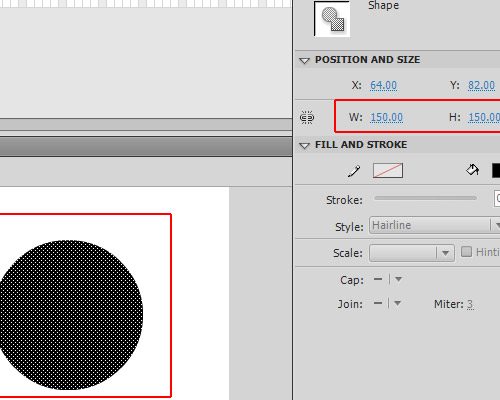
Task: Open the Join style dropdown arrow
Action: pyautogui.click(x=397, y=303)
